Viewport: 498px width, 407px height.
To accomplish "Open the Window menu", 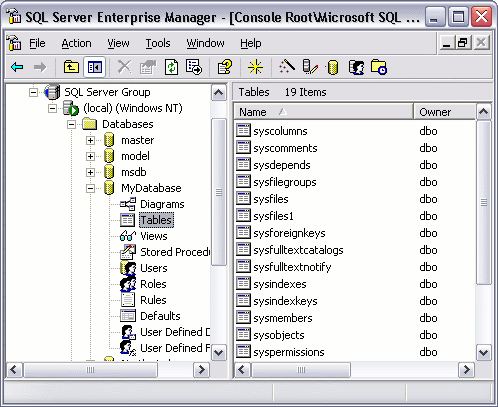I will click(205, 43).
